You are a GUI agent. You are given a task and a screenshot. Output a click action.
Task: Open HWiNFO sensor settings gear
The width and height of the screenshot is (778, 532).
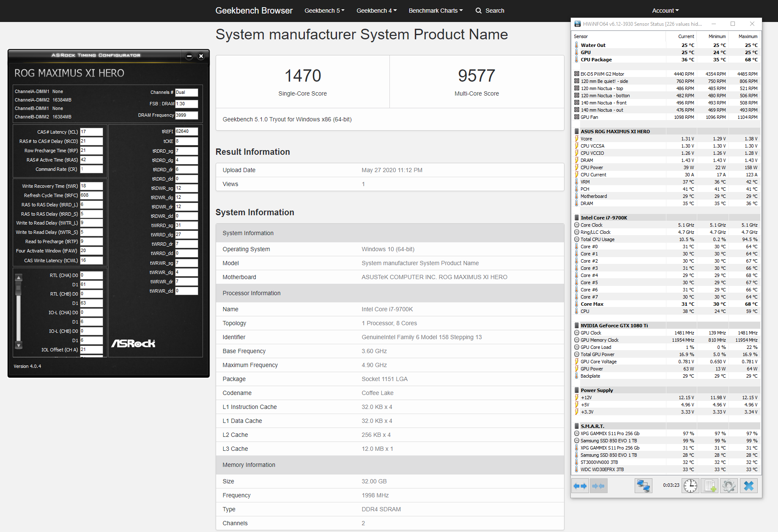(x=729, y=486)
